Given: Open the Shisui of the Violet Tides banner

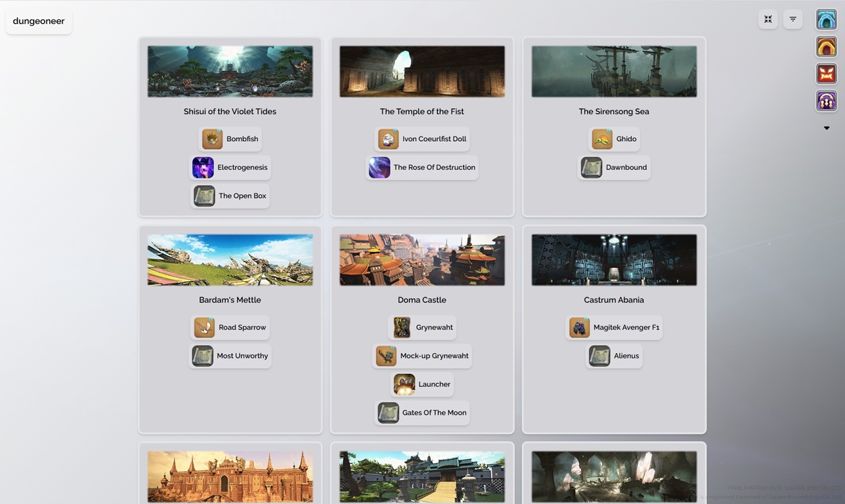Looking at the screenshot, I should coord(230,72).
